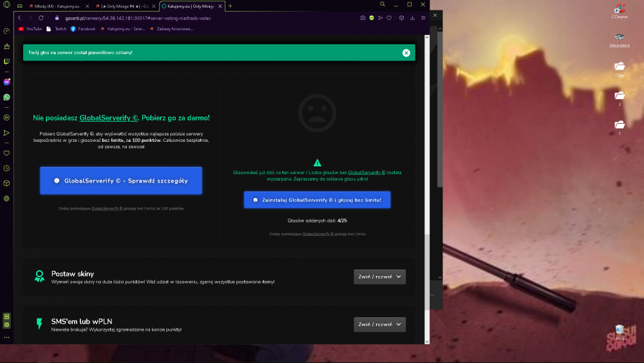The image size is (644, 363).
Task: Open Easy Setup sliders menu icon
Action: [423, 18]
